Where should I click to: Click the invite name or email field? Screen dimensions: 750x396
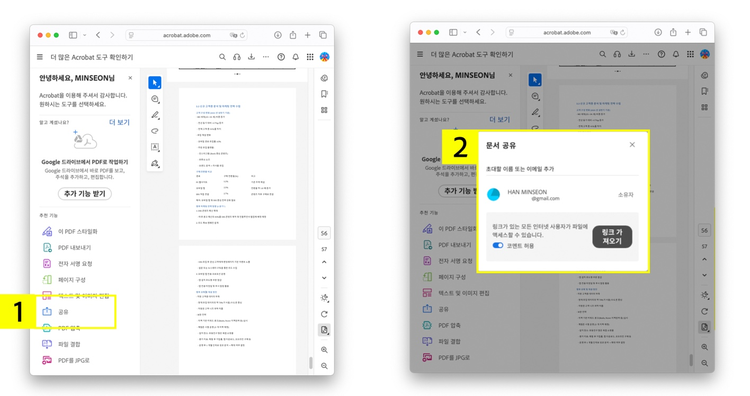(562, 169)
